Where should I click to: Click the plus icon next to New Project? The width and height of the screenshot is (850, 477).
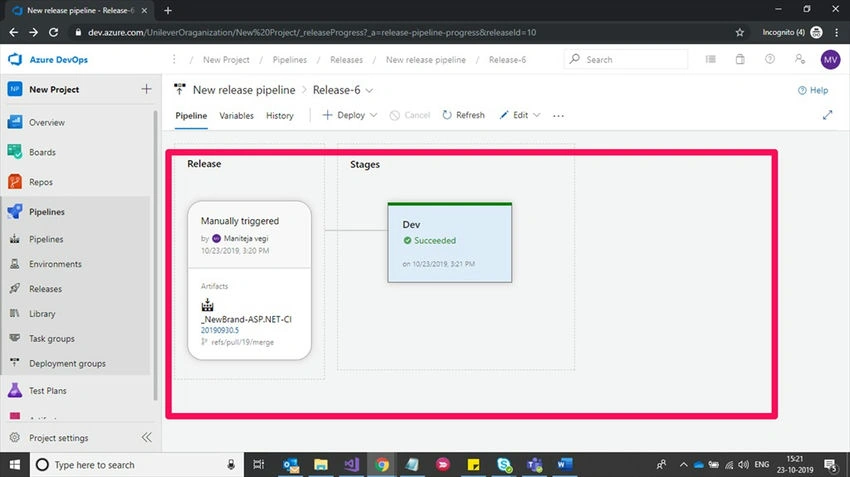click(x=146, y=89)
